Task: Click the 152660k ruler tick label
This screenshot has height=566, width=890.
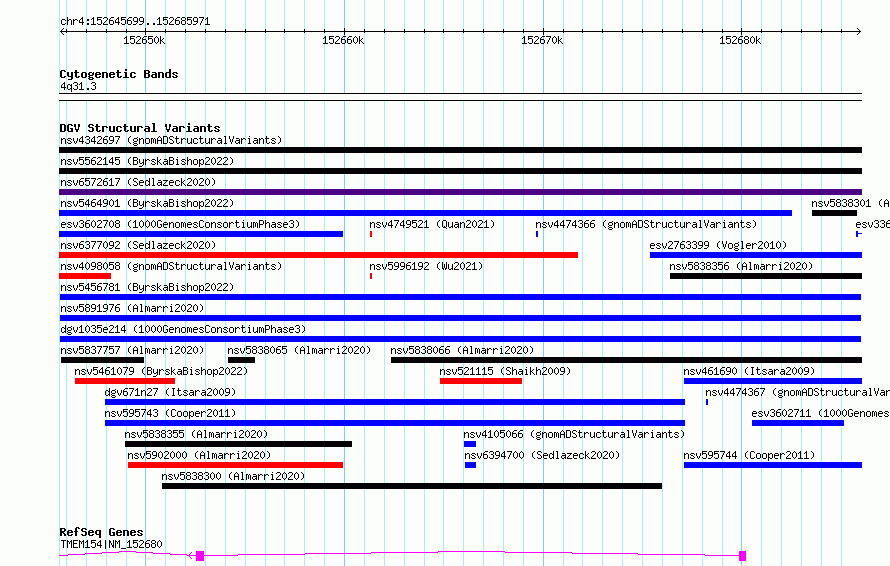Action: point(343,40)
